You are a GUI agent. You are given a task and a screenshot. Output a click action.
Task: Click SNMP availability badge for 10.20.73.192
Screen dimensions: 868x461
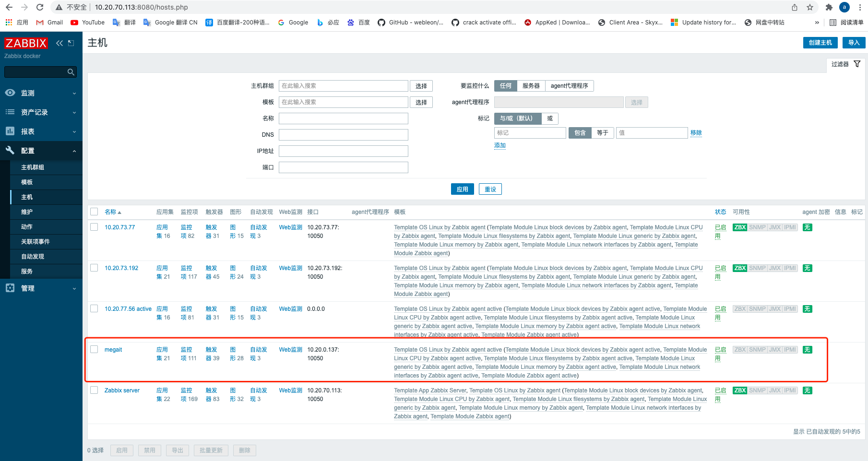click(x=757, y=268)
